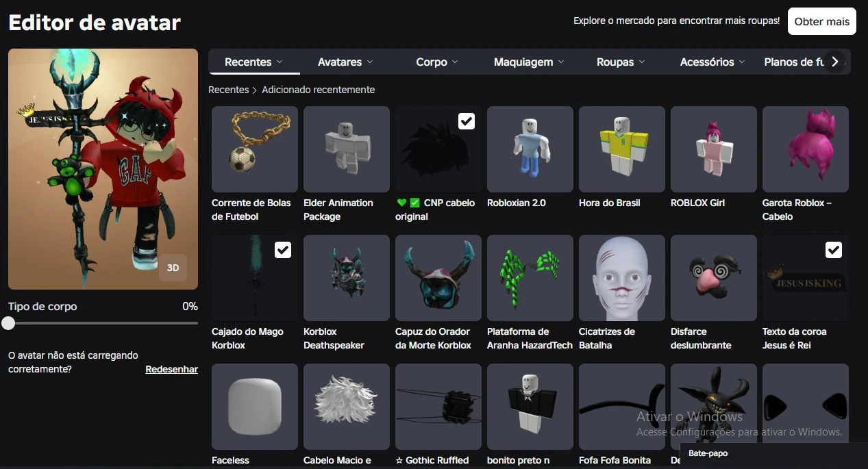Select the black cat ears item thumbnail
This screenshot has width=868, height=469.
point(805,406)
